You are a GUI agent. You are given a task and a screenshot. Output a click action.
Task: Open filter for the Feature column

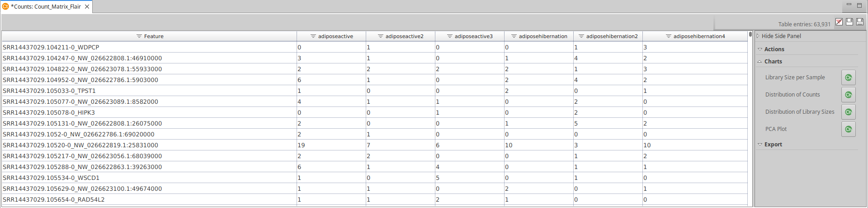(x=139, y=36)
